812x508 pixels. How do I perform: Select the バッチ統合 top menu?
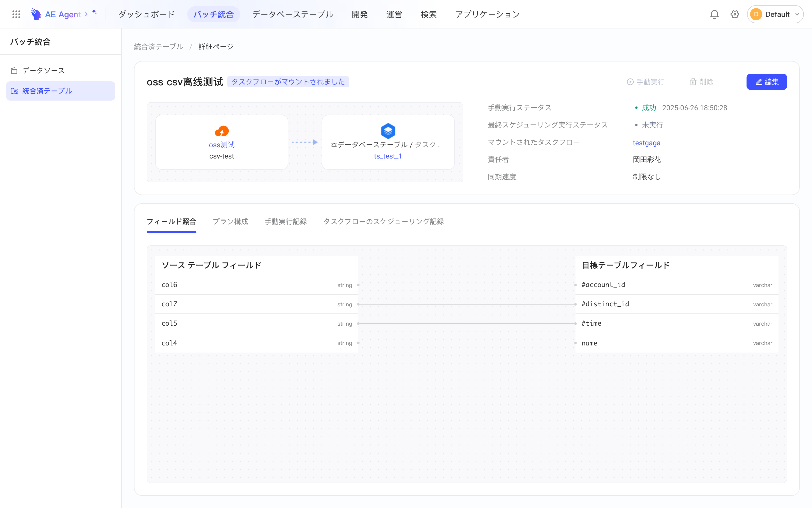(x=213, y=14)
